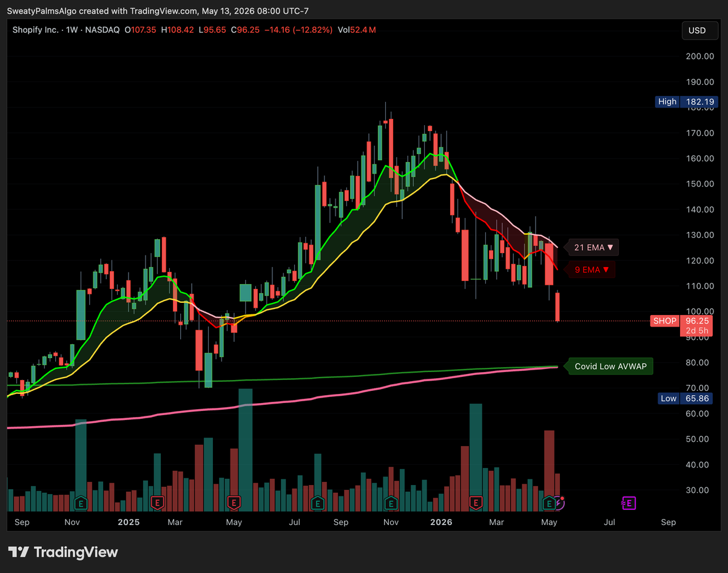This screenshot has height=573, width=728.
Task: Open the purple lightning news marker
Action: click(x=560, y=503)
